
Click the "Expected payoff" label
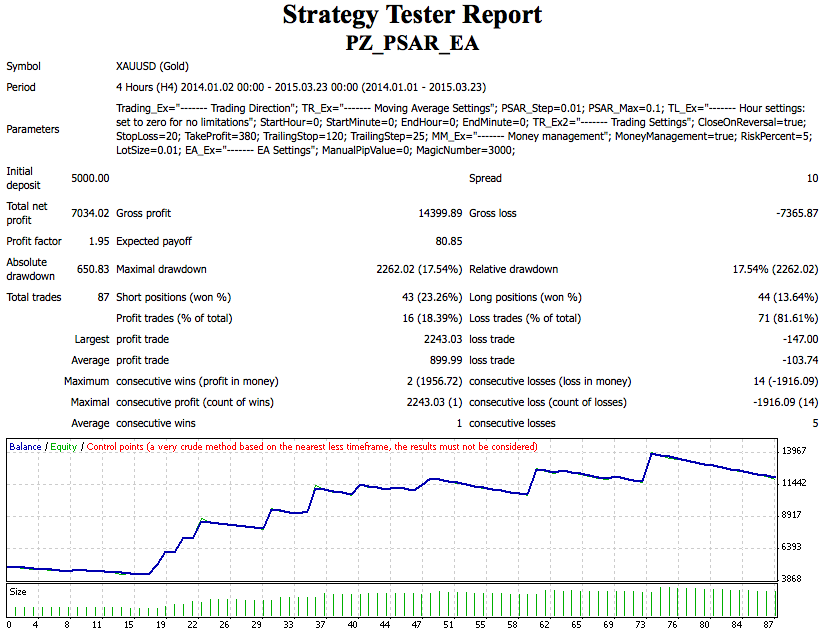(x=154, y=241)
